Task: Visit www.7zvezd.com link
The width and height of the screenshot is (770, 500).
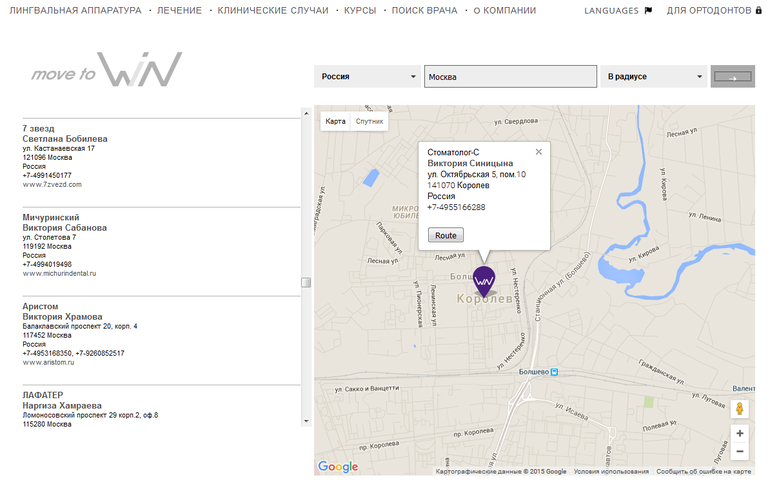Action: pos(52,185)
